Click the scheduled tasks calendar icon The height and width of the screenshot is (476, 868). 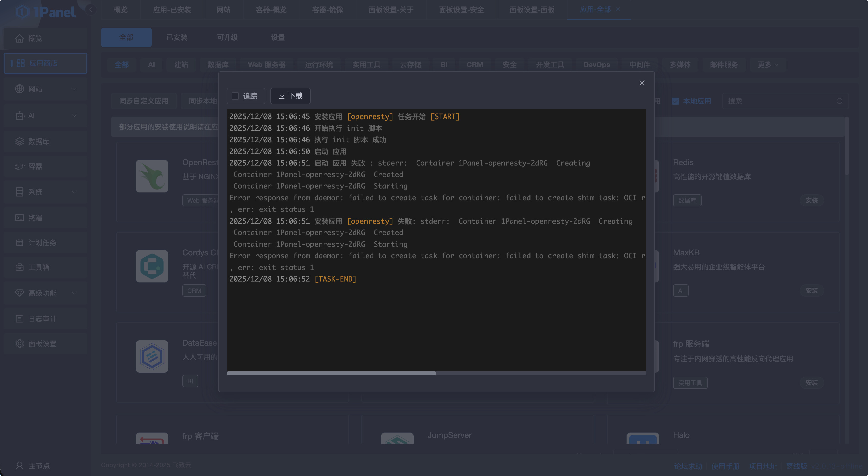click(19, 243)
